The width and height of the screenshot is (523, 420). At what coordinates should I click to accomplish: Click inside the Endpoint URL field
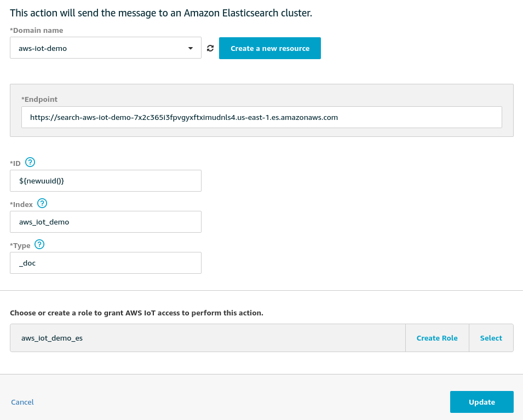261,117
